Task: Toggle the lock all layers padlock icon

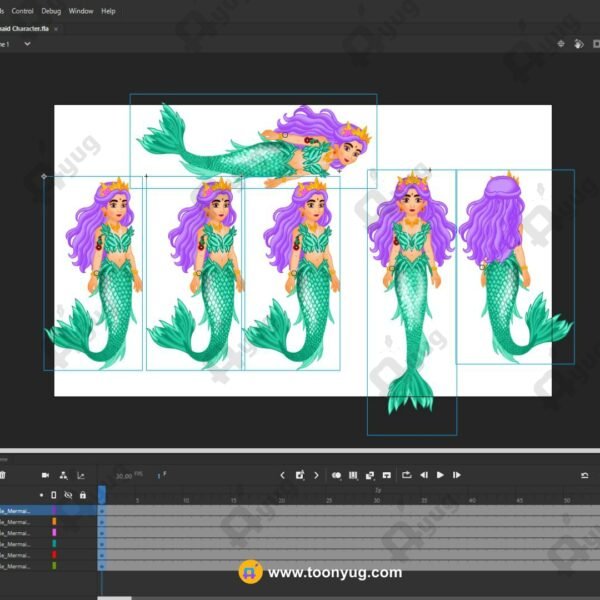Action: point(82,495)
